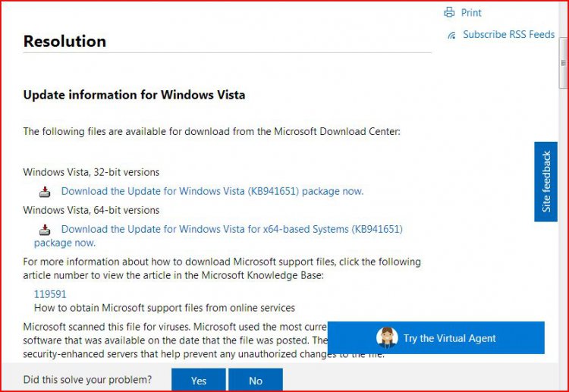Click the Virtual Agent avatar icon
The width and height of the screenshot is (569, 392).
[387, 338]
